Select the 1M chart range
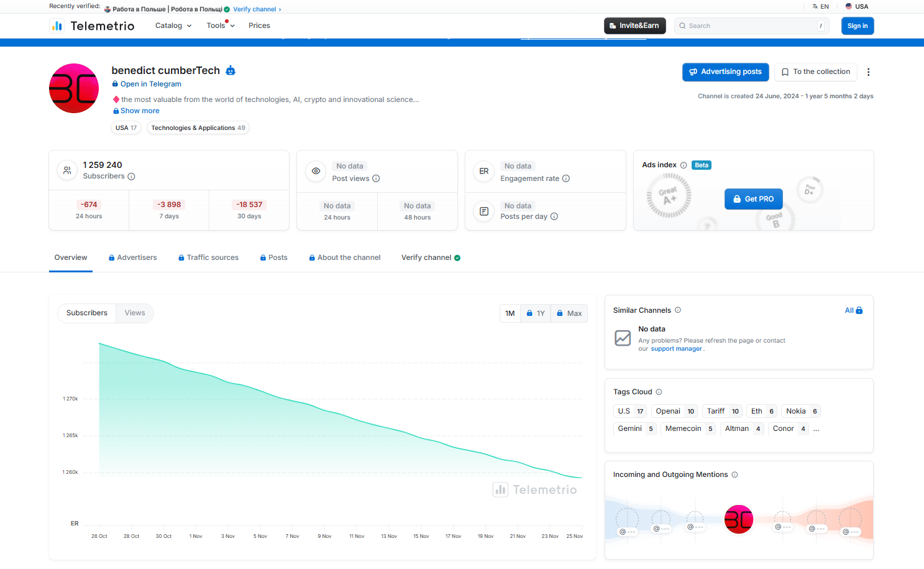Viewport: 924px width, 569px height. [x=510, y=313]
